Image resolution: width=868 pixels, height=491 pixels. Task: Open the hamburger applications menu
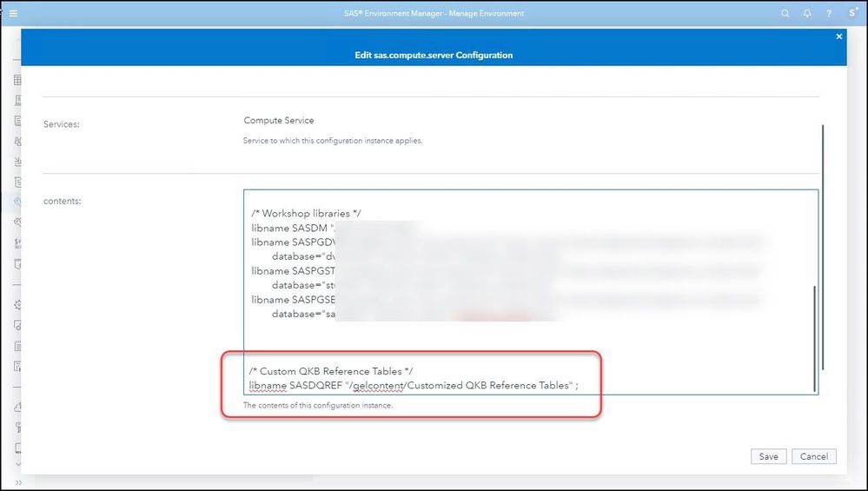[13, 13]
